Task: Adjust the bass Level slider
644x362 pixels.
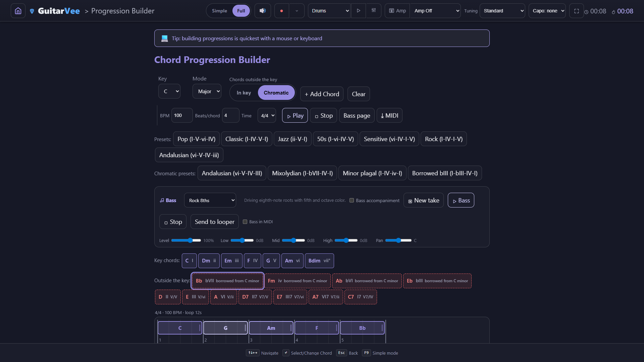Action: click(x=186, y=240)
